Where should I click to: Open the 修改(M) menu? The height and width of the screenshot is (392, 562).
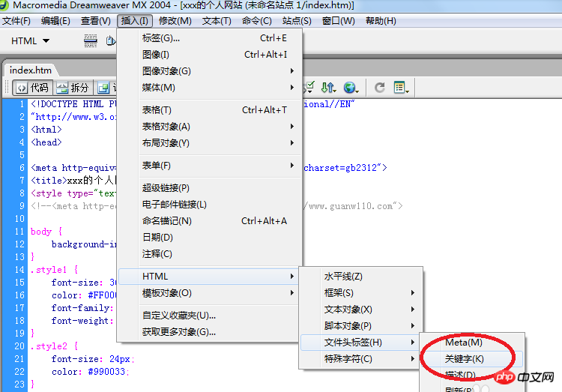175,21
